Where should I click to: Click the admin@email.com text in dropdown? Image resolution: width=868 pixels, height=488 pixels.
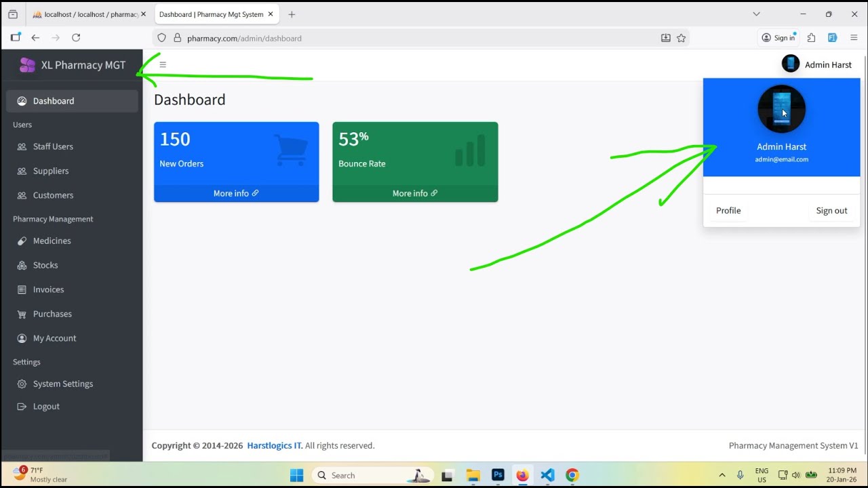point(782,159)
